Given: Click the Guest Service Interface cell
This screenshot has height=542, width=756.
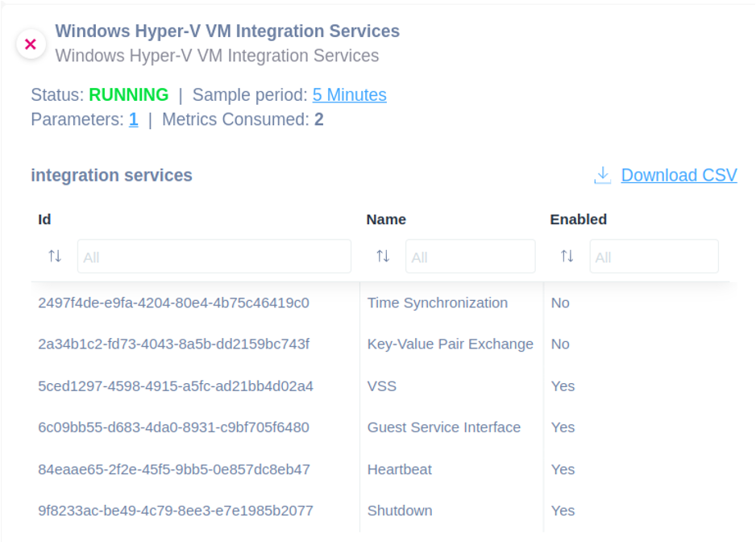Looking at the screenshot, I should [x=444, y=427].
